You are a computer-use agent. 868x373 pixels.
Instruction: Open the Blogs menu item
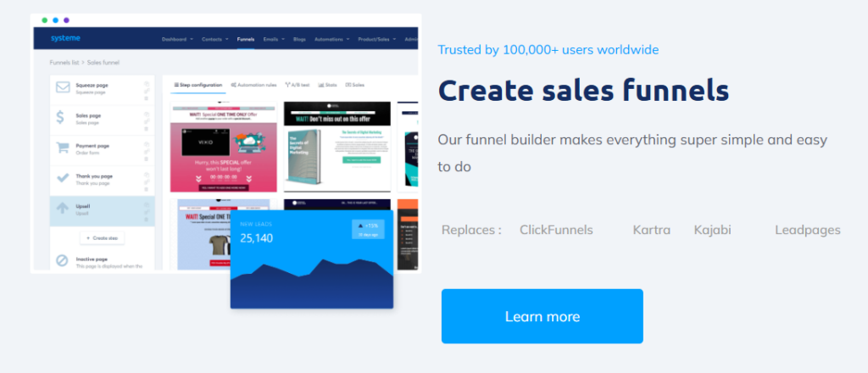299,39
